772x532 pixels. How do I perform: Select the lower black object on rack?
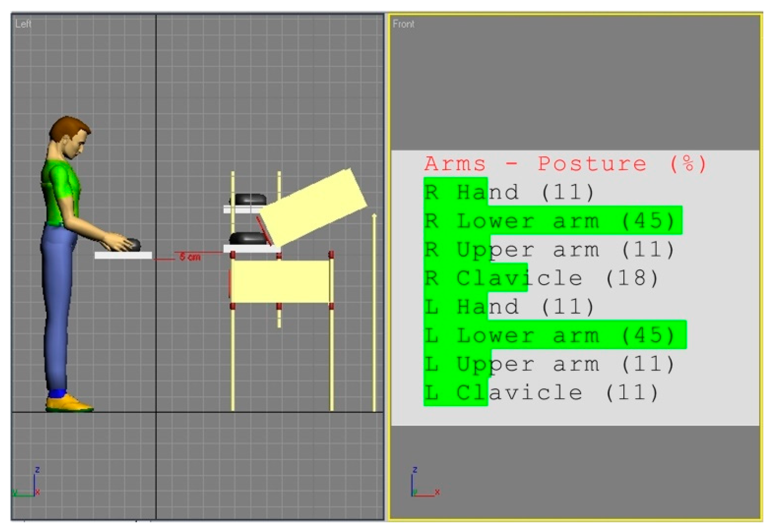247,238
